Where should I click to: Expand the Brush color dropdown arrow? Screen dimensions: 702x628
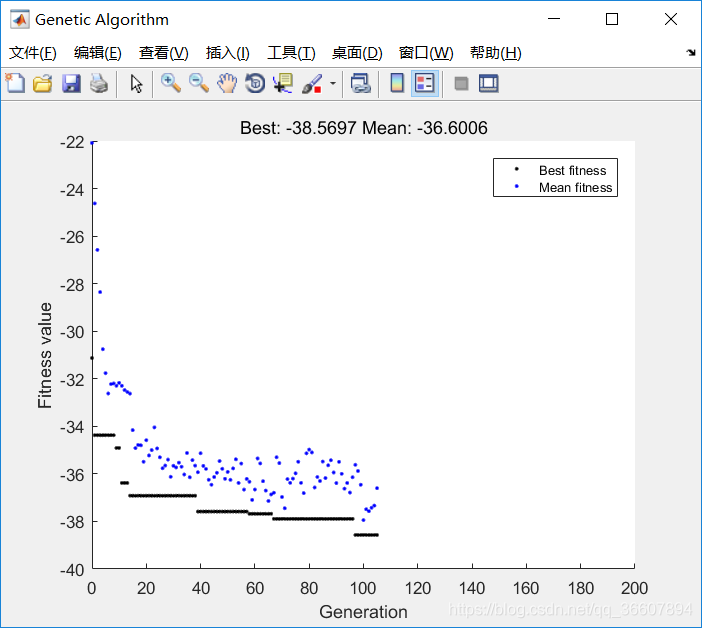pyautogui.click(x=333, y=83)
